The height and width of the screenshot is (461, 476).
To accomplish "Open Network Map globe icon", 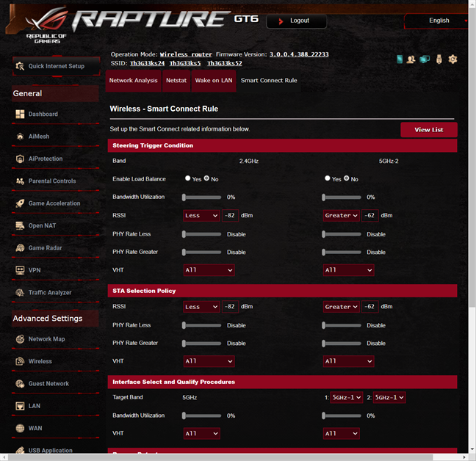I will click(x=20, y=339).
